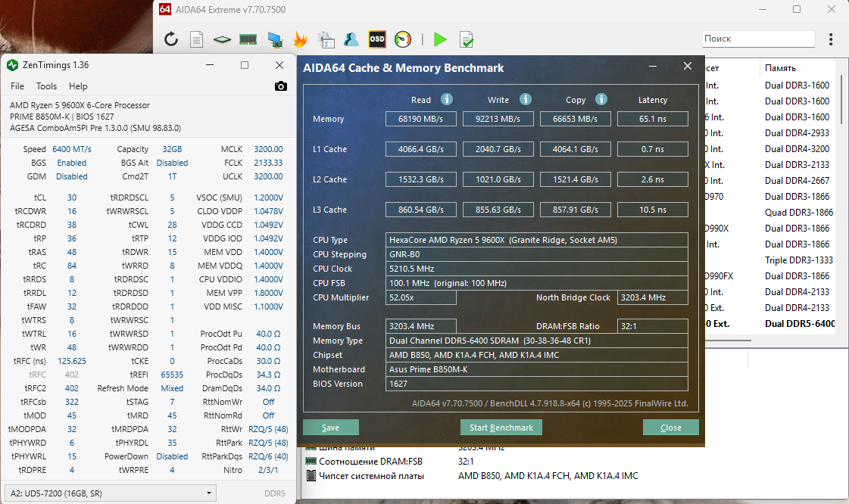Click the green play start icon

(x=440, y=39)
